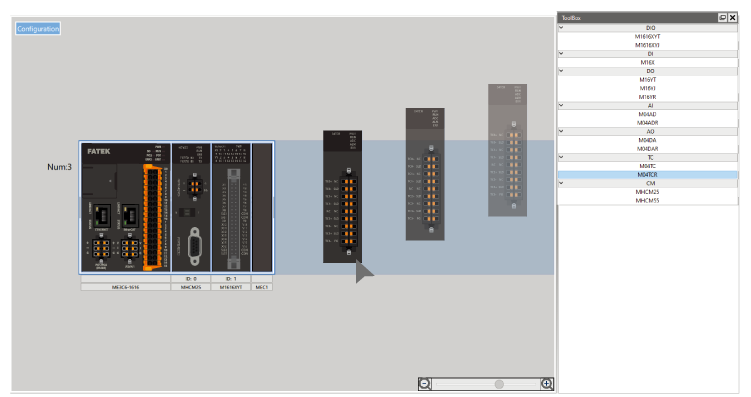Select the highlighted M04TCR module entry

point(648,175)
